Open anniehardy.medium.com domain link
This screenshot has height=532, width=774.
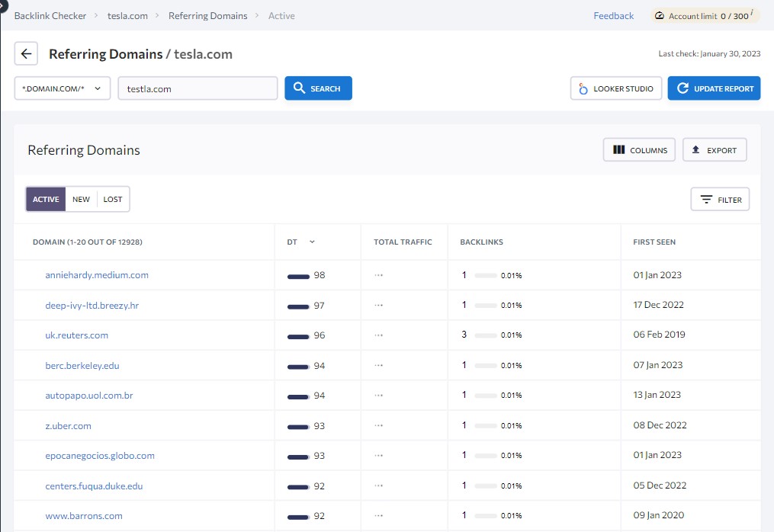pyautogui.click(x=97, y=275)
